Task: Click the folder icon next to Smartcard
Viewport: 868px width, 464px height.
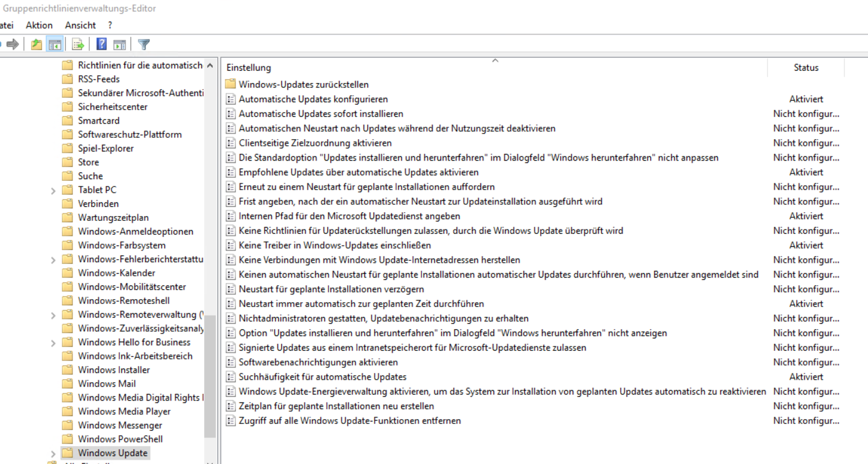Action: (68, 121)
